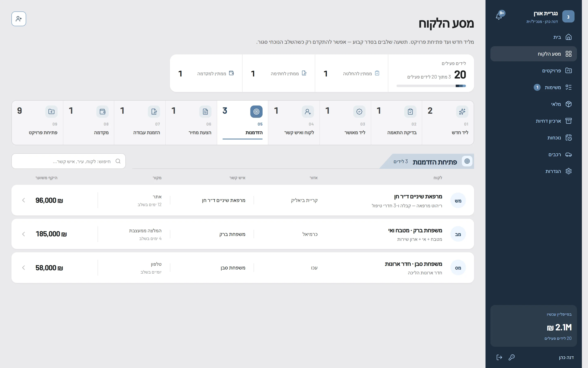Click the active leads progress bar
This screenshot has height=368, width=588.
tap(431, 86)
